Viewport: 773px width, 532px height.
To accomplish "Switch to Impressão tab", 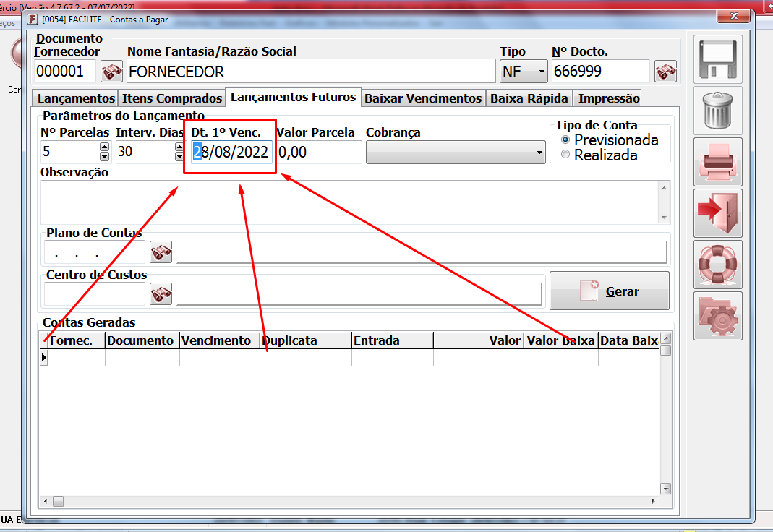I will tap(609, 98).
